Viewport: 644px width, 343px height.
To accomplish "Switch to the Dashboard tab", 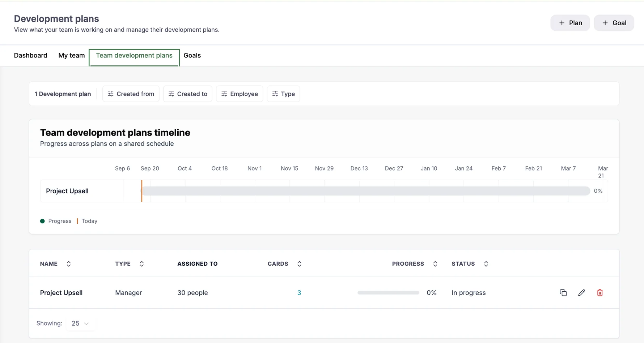I will coord(31,55).
